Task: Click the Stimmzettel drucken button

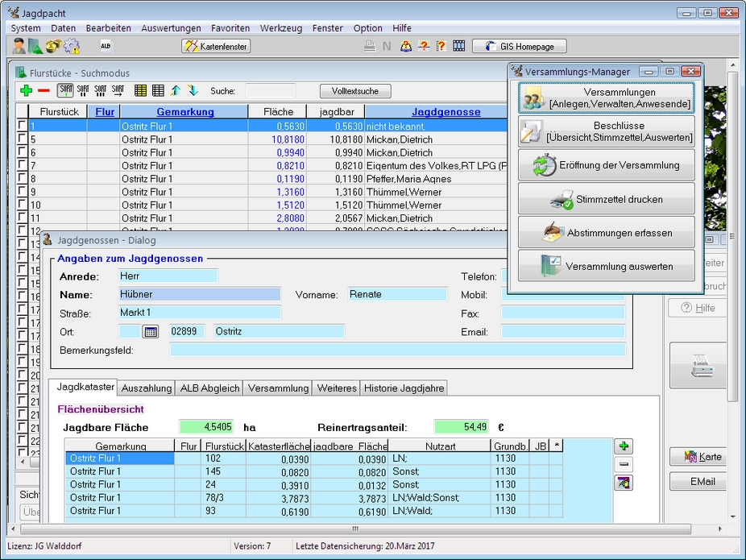Action: [x=606, y=199]
